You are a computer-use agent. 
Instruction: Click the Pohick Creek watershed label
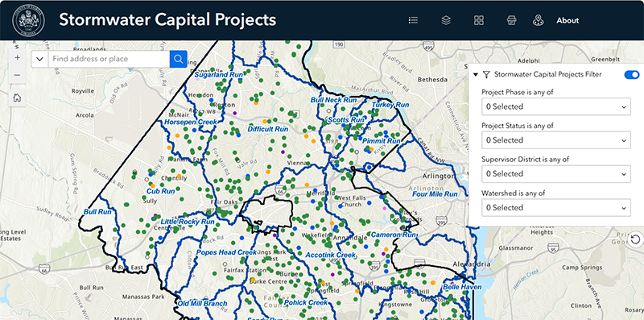pos(306,303)
